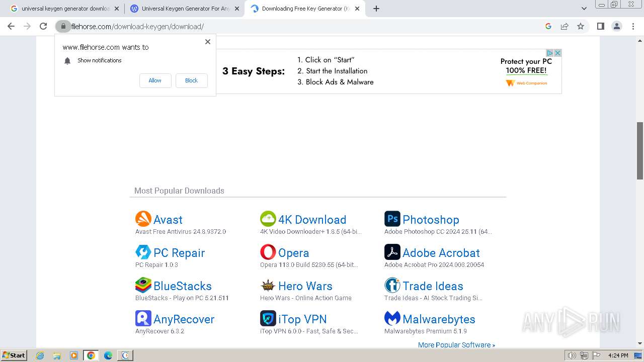This screenshot has height=362, width=644.
Task: Click the address bar URL field
Action: [x=302, y=26]
